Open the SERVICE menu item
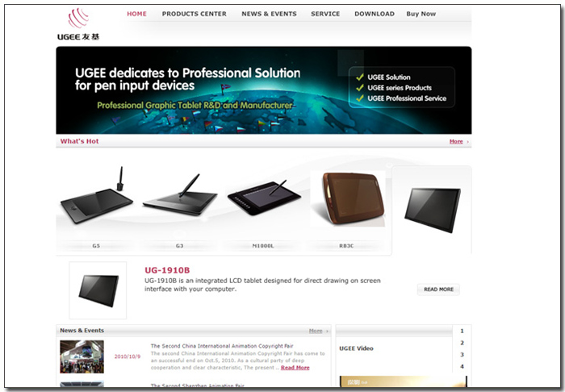 click(325, 14)
